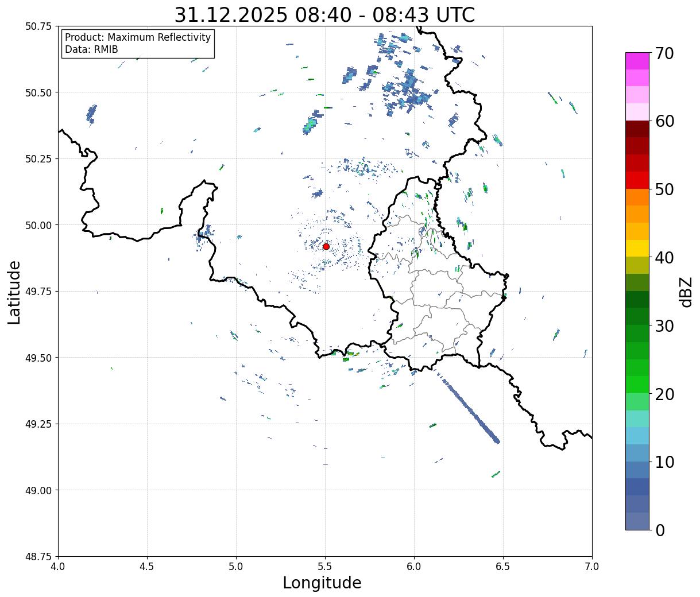The image size is (700, 597).
Task: Click the 30 tick label on colorbar
Action: click(664, 326)
